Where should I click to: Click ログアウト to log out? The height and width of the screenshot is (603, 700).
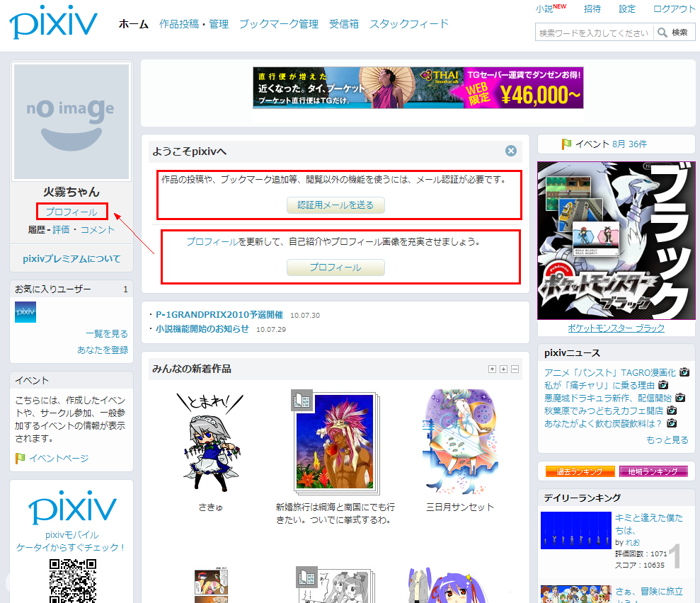tap(674, 9)
